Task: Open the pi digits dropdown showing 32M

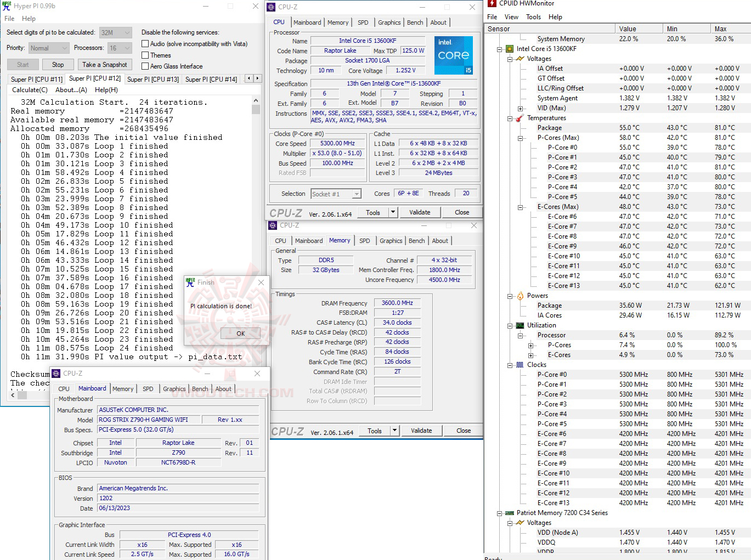Action: (x=116, y=33)
